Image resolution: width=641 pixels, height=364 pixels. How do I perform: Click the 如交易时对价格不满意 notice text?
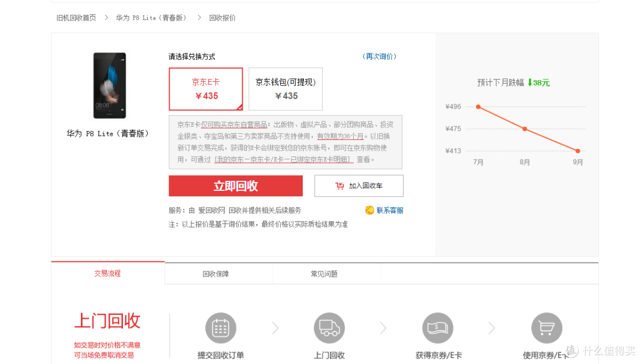107,345
